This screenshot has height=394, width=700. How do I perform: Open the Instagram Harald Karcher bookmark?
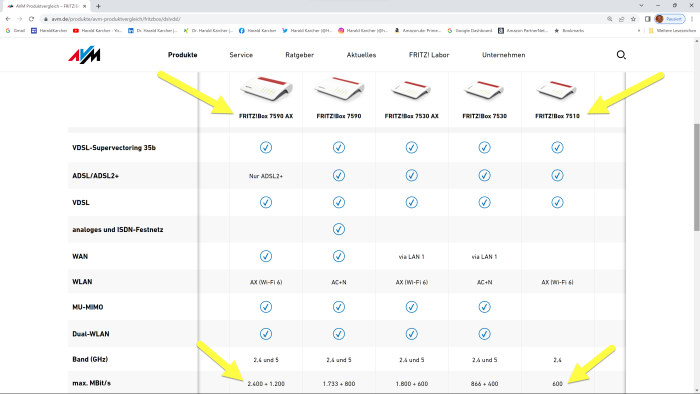click(363, 31)
